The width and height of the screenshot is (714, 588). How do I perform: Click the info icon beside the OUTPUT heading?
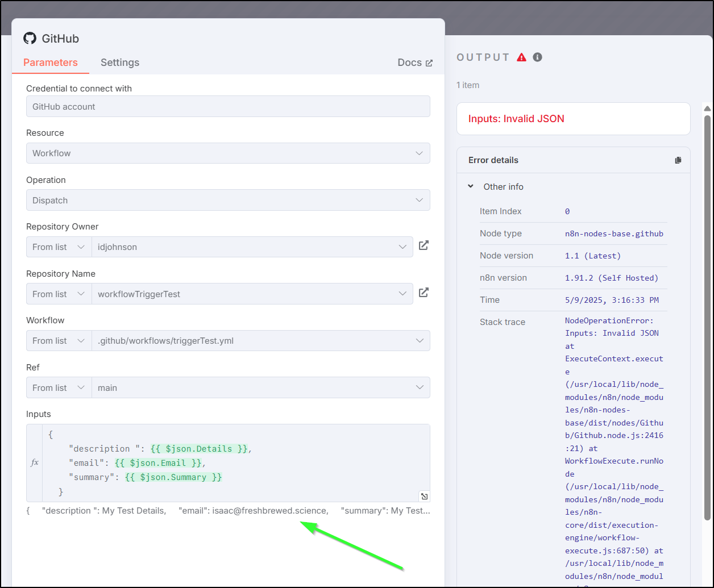point(537,57)
